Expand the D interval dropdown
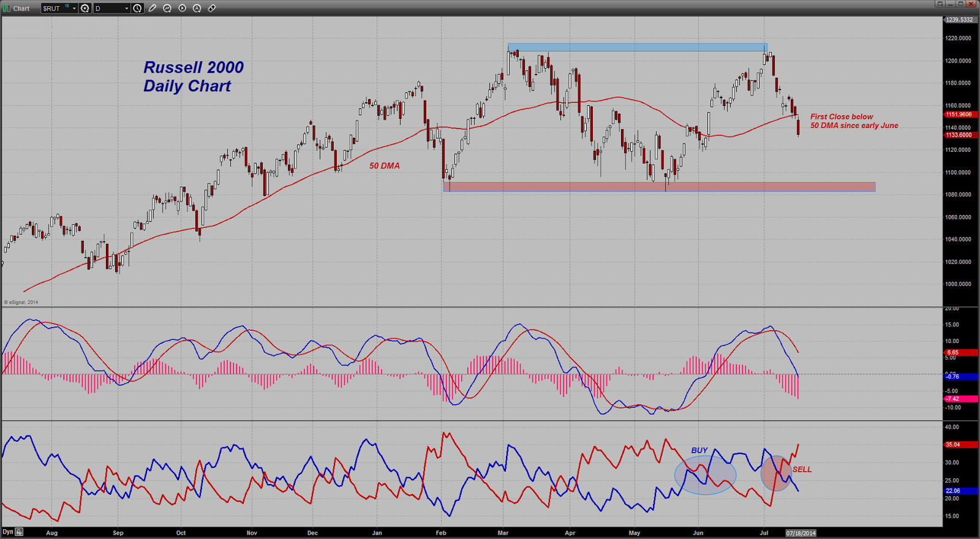The height and width of the screenshot is (539, 980). 127,9
